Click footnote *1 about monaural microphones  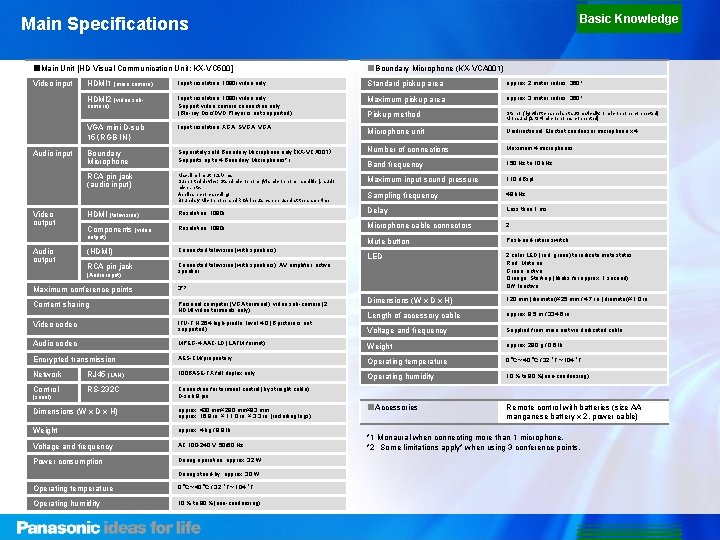pos(465,438)
